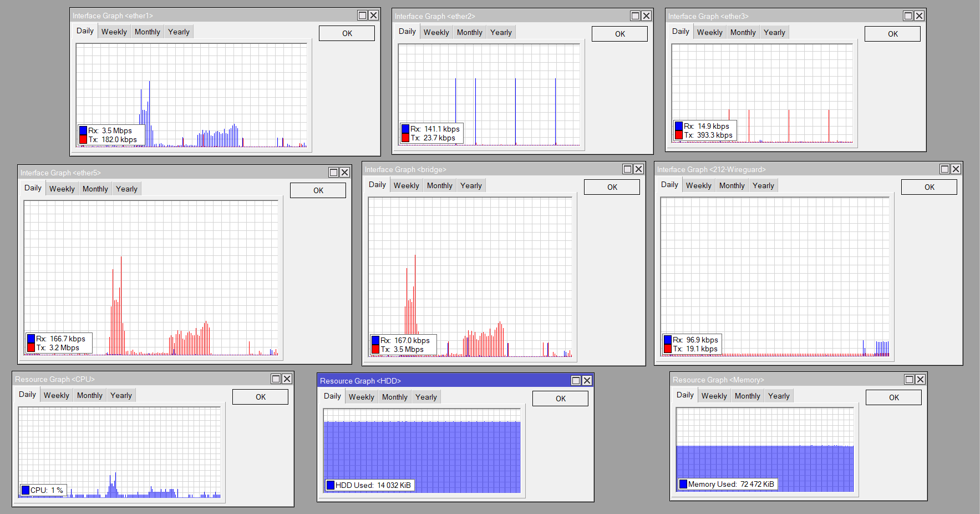Click blue Memory Used legend swatch
Screen dimensions: 980x514
point(683,484)
